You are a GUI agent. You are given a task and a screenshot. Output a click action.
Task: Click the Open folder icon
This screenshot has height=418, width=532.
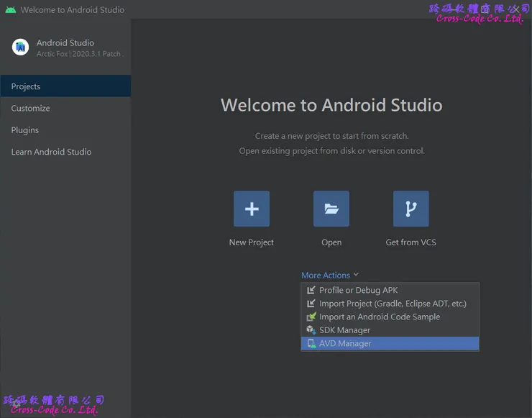point(331,209)
